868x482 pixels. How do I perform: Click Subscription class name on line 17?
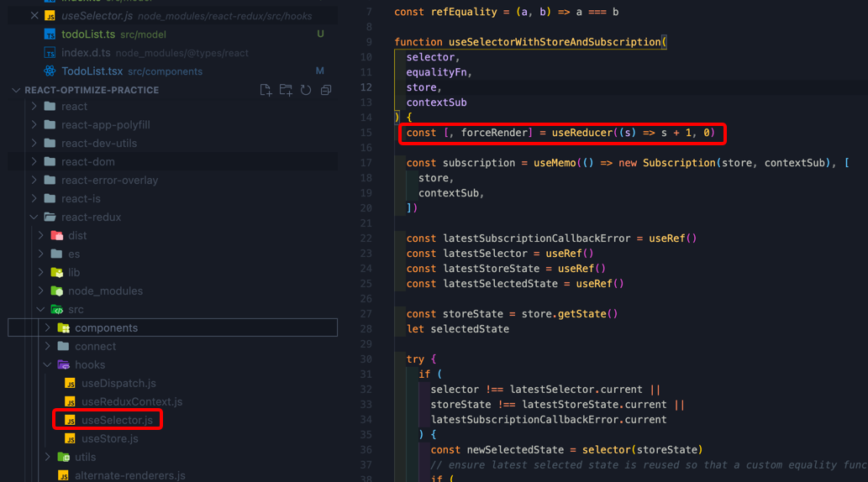pos(679,163)
